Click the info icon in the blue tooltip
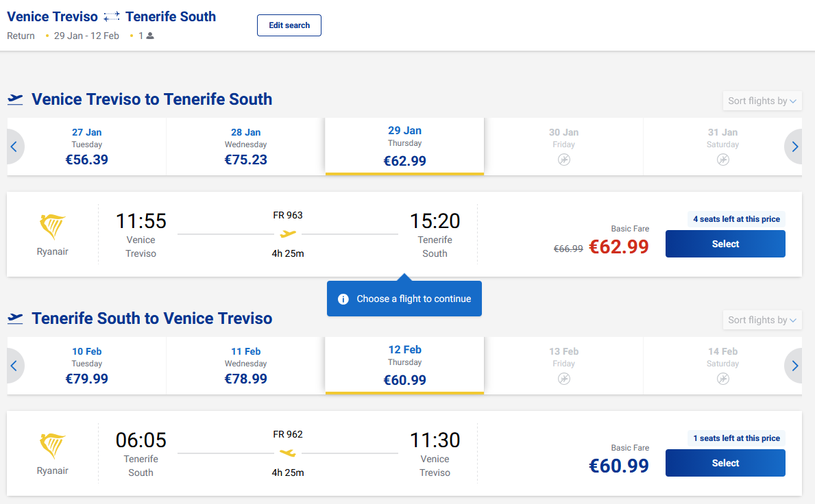Image resolution: width=815 pixels, height=504 pixels. click(344, 299)
